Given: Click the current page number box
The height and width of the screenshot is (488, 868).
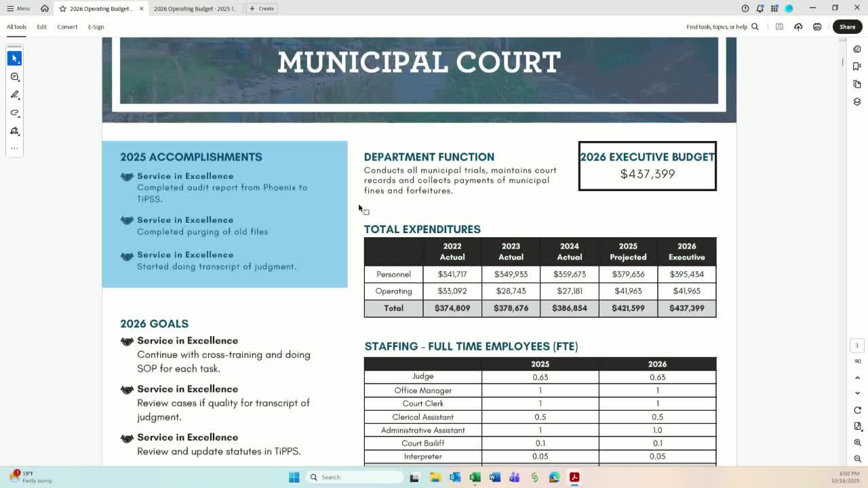Looking at the screenshot, I should [x=856, y=346].
